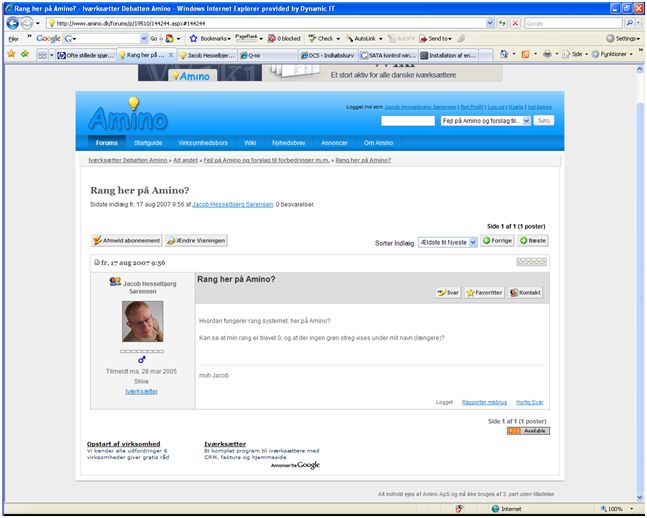This screenshot has width=647, height=518.
Task: Open Wiki in site navigation
Action: (x=250, y=143)
